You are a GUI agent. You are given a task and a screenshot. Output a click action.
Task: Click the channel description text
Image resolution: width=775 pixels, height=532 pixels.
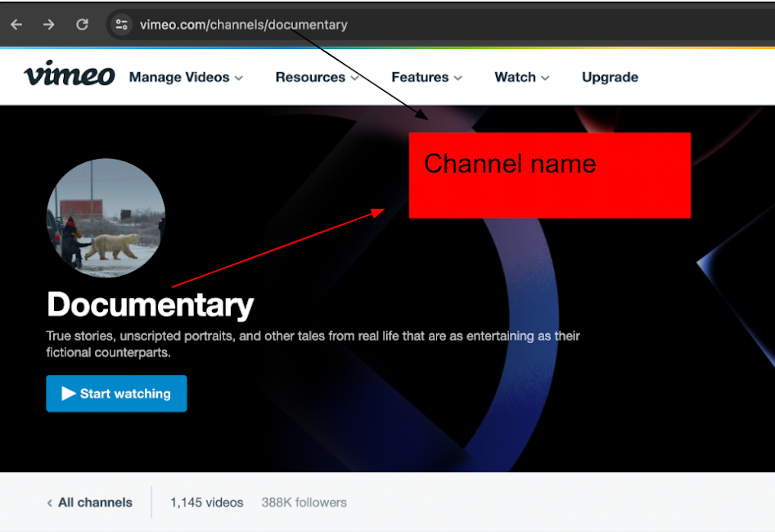point(313,345)
